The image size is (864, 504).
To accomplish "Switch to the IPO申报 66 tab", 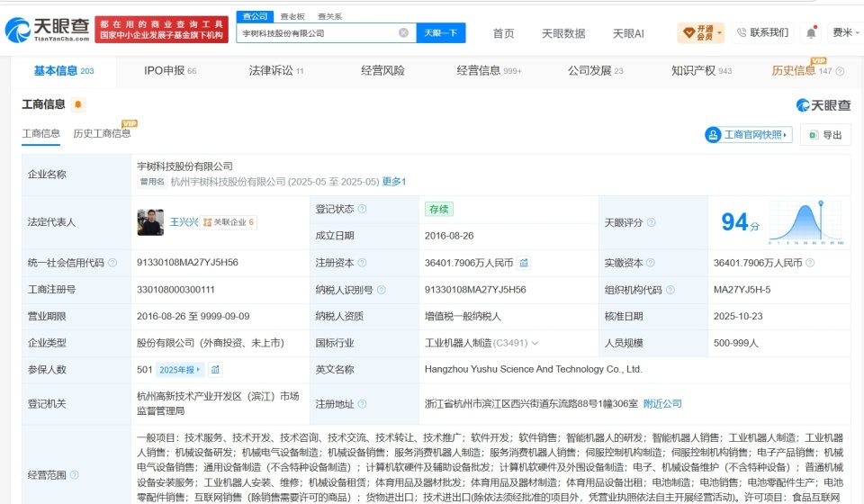I will [170, 70].
